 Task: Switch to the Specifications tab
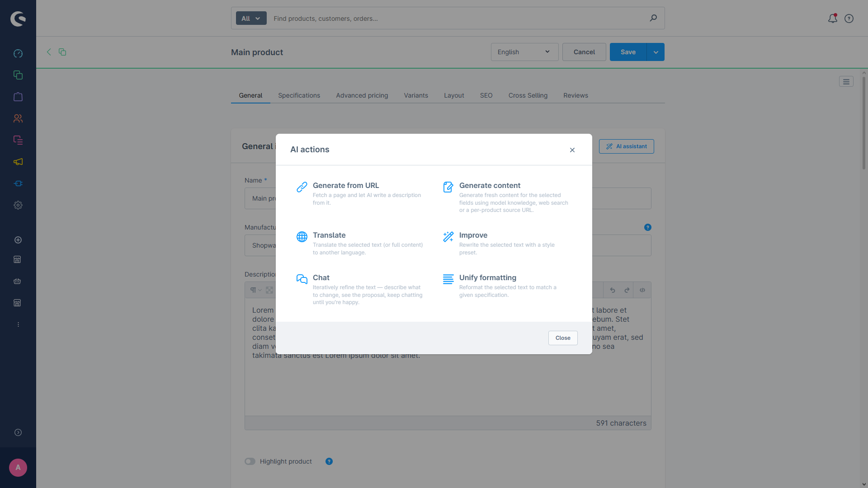pos(299,95)
